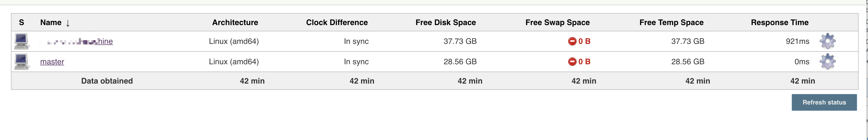
Task: Sort by the Architecture column header
Action: (235, 23)
